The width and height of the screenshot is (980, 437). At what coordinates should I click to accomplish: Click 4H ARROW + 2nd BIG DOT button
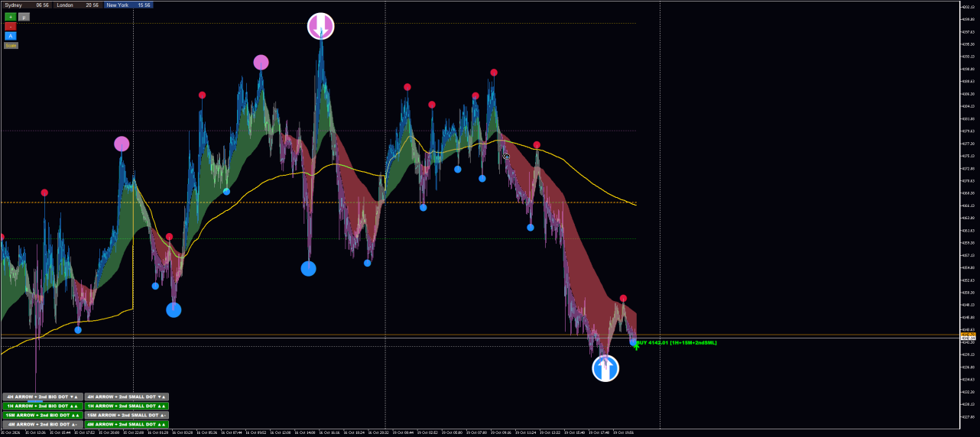(42, 397)
